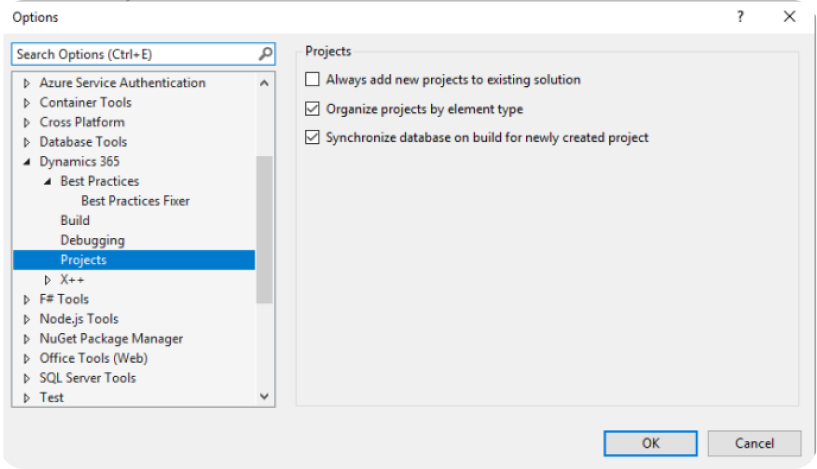
Task: Select Best Practices Fixer tree item
Action: (x=135, y=201)
